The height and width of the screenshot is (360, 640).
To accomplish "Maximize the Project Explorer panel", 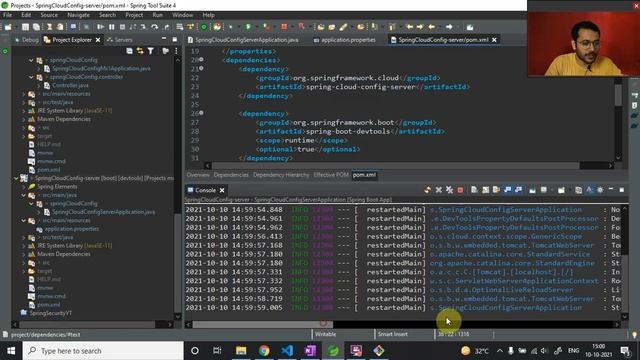I will pyautogui.click(x=175, y=39).
